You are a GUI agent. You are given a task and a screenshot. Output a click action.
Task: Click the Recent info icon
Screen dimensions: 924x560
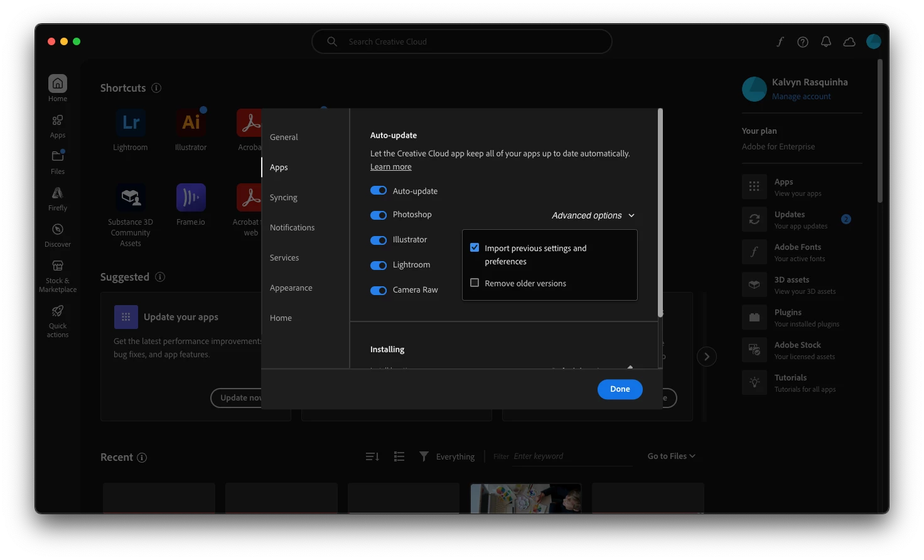pos(142,458)
